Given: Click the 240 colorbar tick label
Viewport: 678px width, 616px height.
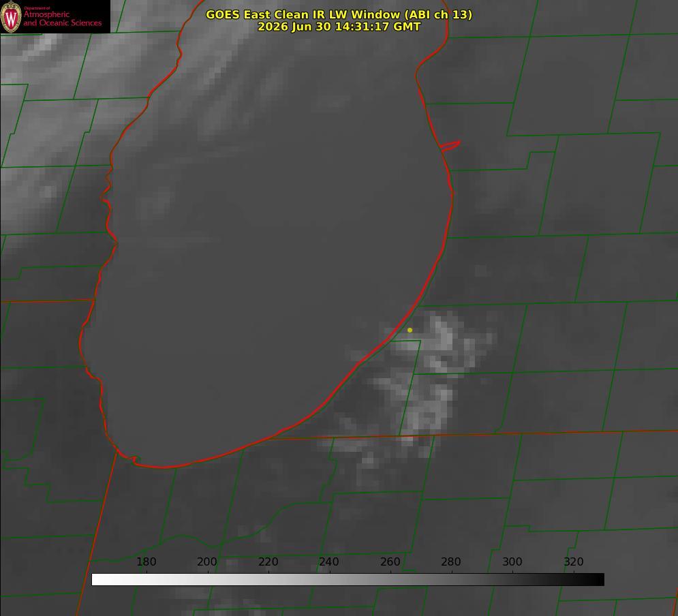Looking at the screenshot, I should pyautogui.click(x=329, y=561).
